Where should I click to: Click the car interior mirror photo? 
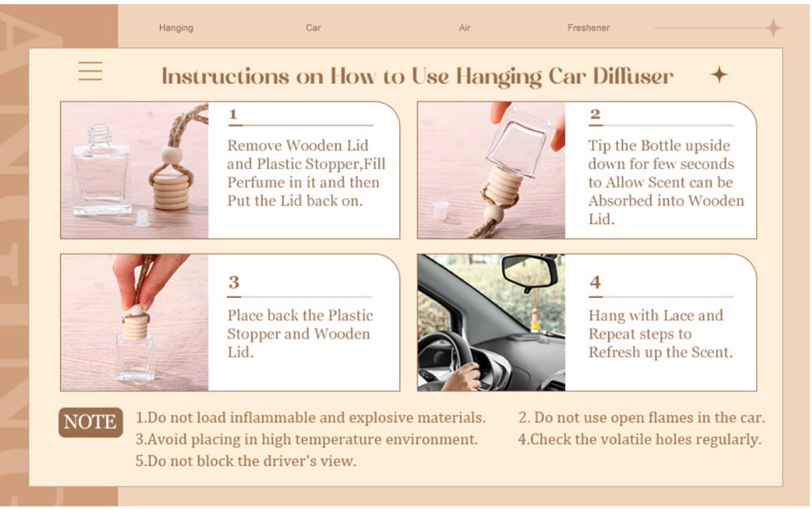click(491, 322)
